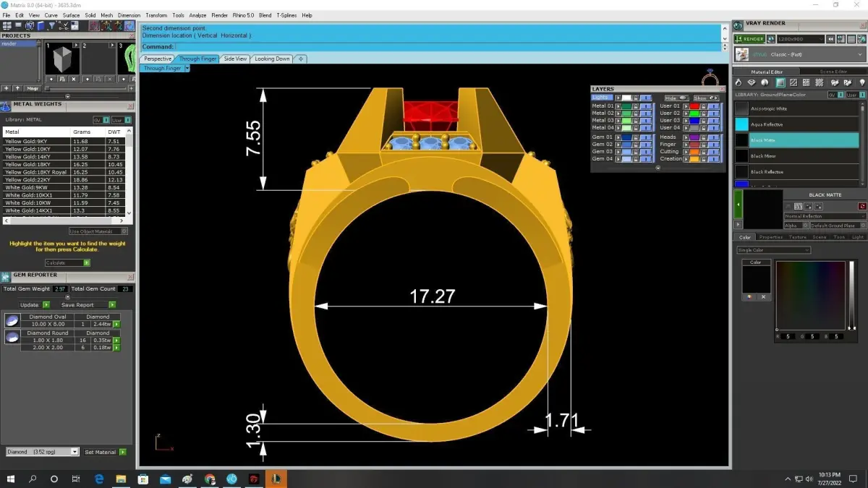Click the Command input field

447,47
